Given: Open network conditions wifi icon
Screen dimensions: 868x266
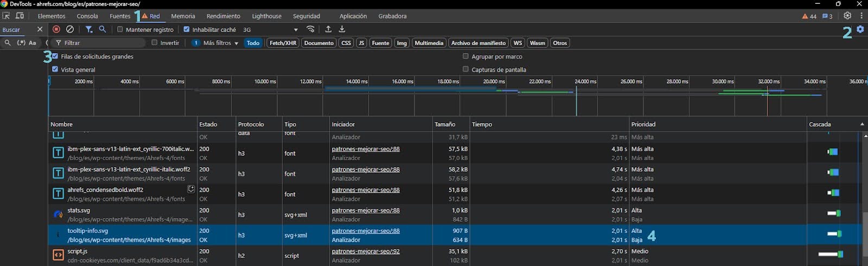Looking at the screenshot, I should (310, 29).
